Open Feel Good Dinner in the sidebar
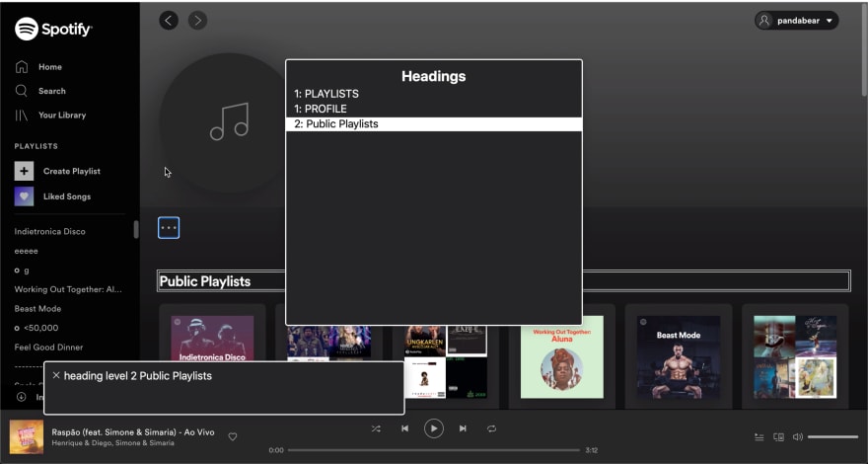 tap(48, 348)
